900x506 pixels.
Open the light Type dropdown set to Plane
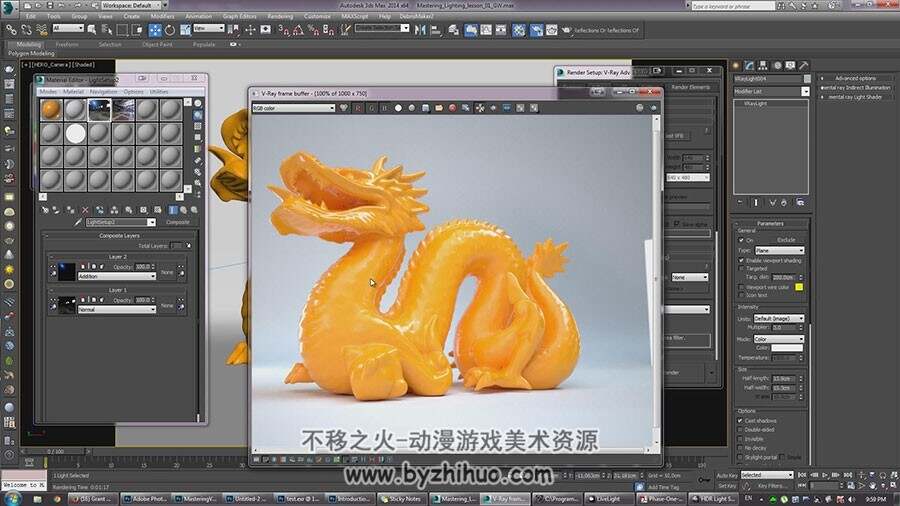[779, 251]
